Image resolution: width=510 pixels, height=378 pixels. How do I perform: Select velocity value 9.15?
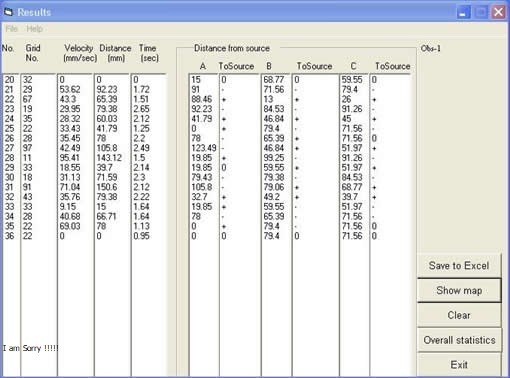tap(68, 207)
